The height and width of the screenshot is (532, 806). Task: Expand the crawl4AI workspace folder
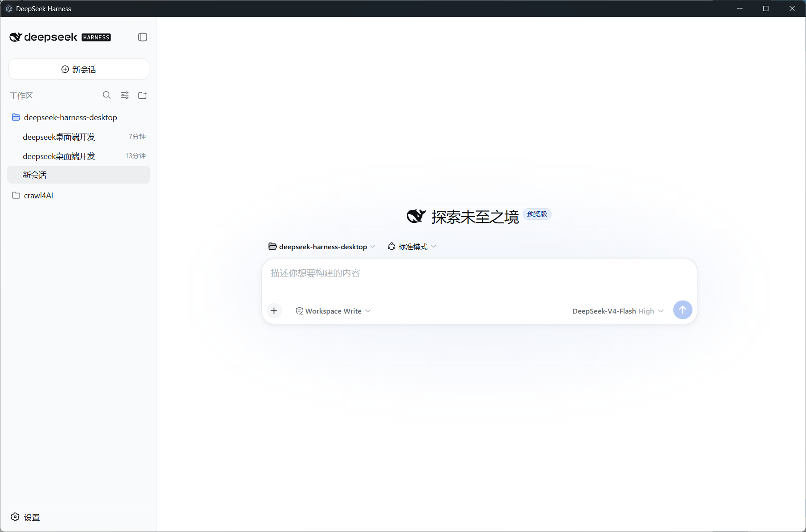tap(79, 195)
